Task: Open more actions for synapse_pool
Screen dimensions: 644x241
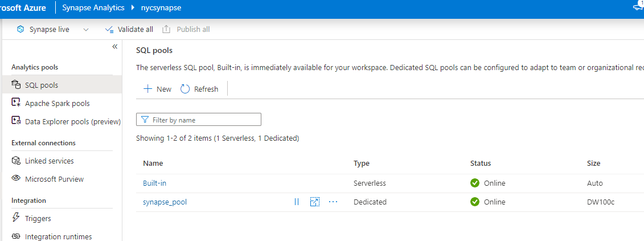Action: [x=333, y=202]
